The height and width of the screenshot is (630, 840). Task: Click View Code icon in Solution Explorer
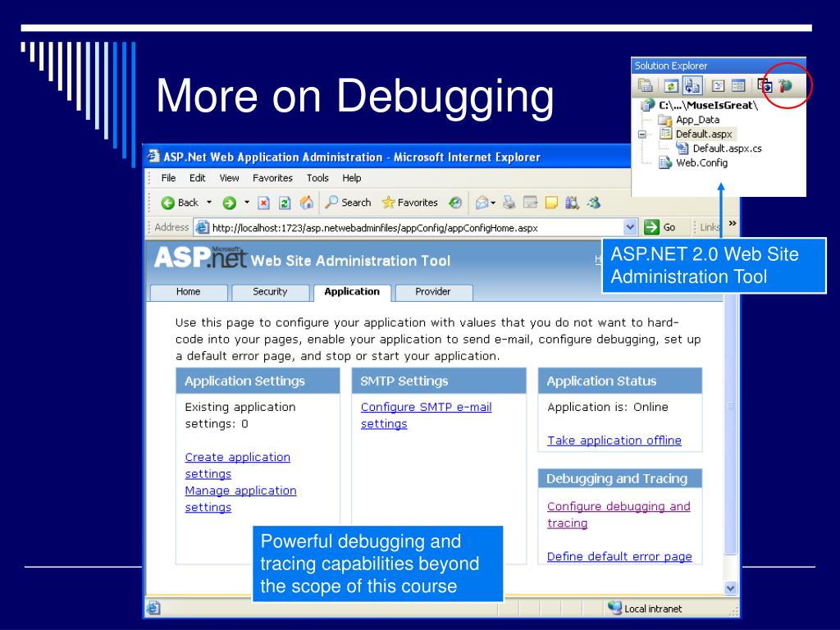coord(718,85)
